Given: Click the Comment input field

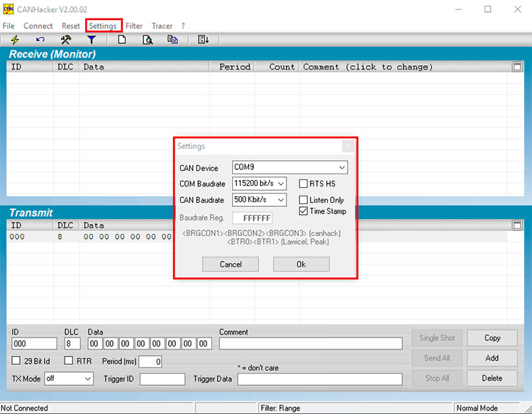Looking at the screenshot, I should [311, 344].
